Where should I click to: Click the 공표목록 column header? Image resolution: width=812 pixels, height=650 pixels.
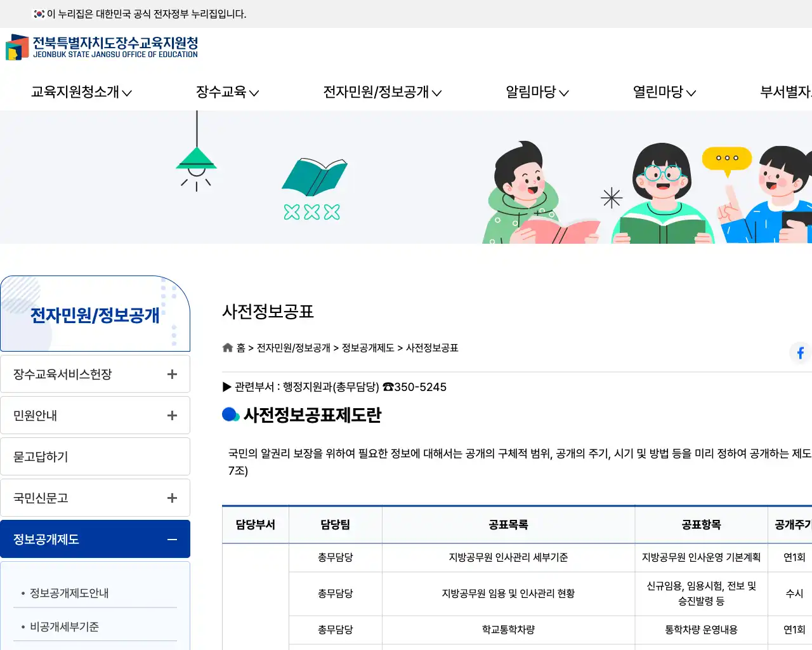click(508, 524)
